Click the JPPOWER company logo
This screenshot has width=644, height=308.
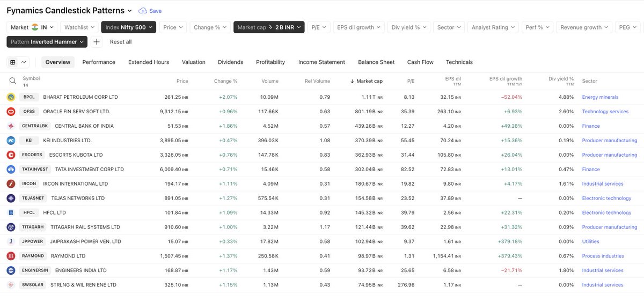(11, 241)
